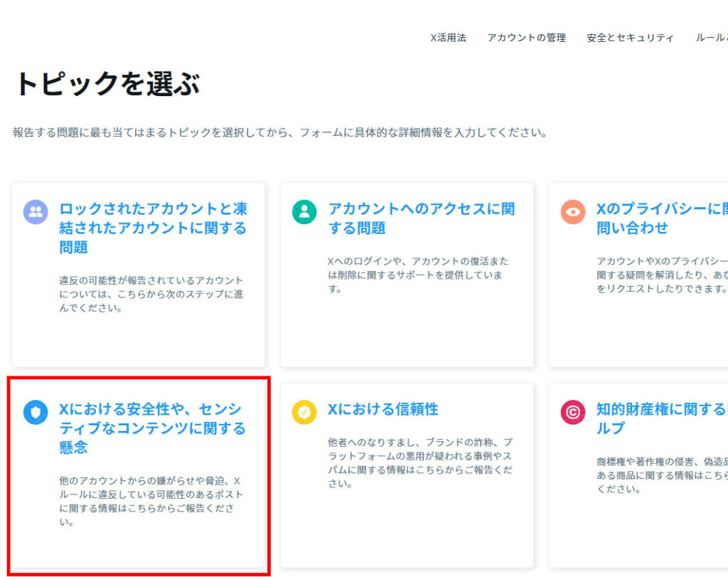
Task: Open the 安全とセキュリティ menu item
Action: click(x=630, y=38)
